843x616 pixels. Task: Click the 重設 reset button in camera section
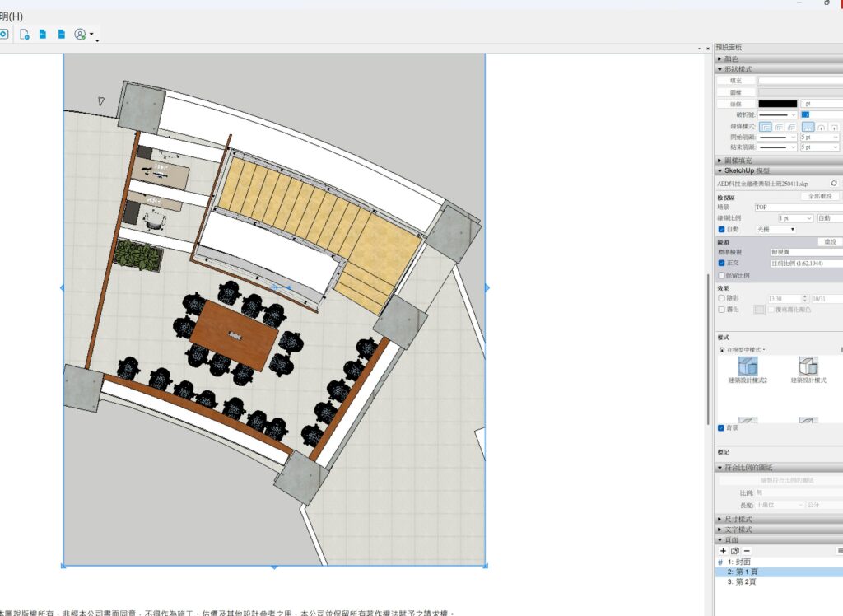830,242
